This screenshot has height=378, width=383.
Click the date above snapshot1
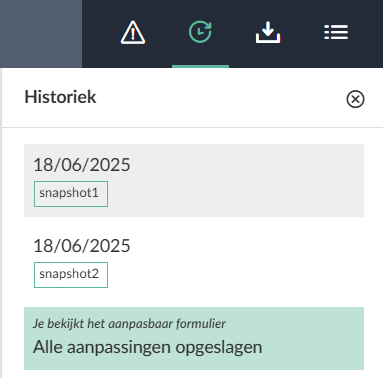(82, 165)
